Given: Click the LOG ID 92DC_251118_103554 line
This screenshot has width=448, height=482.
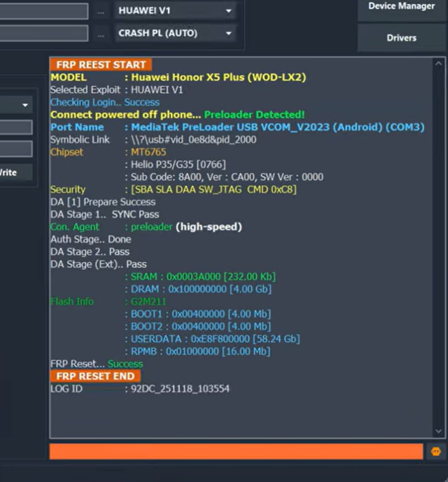Looking at the screenshot, I should (x=140, y=389).
